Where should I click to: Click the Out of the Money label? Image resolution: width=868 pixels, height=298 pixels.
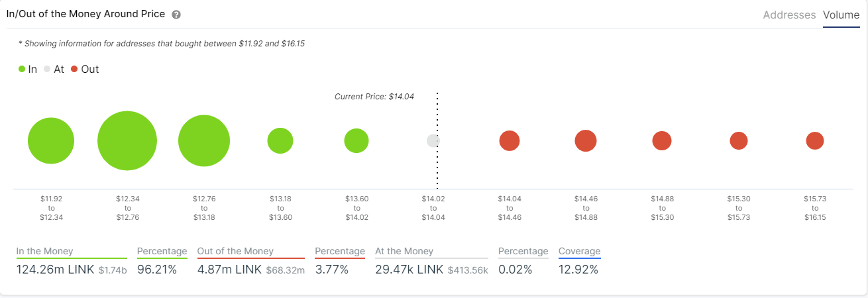tap(235, 252)
